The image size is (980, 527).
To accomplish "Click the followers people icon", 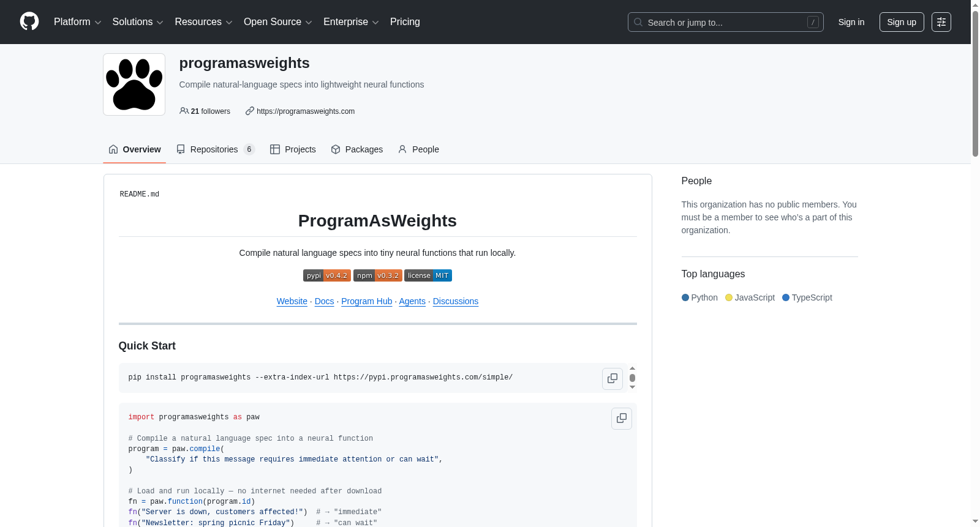I will click(184, 111).
